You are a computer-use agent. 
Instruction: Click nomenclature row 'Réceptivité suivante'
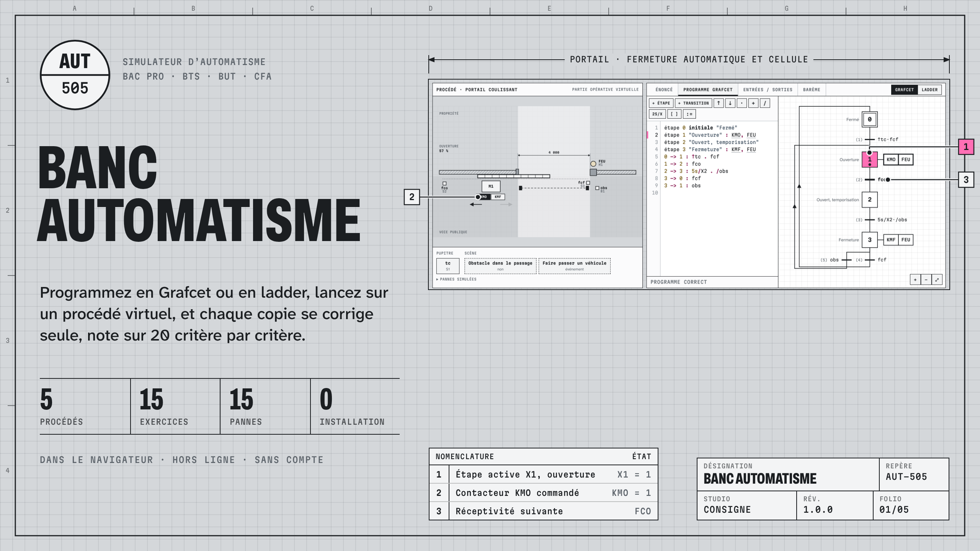(543, 511)
